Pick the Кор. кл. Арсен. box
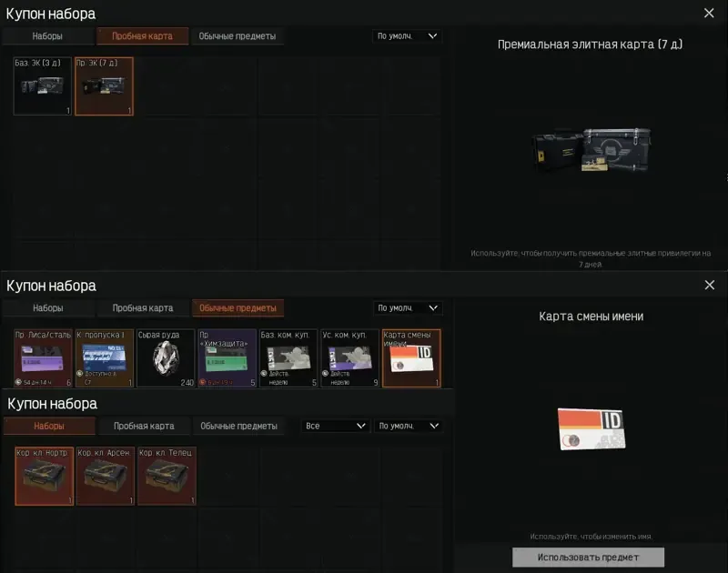Screen dimensions: 728x573 click(x=106, y=476)
